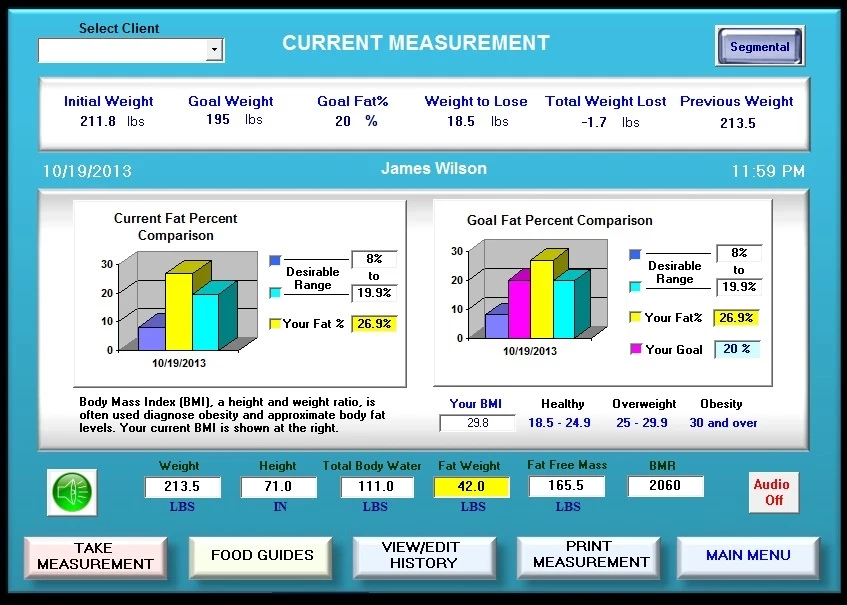Click TAKE MEASUREMENT button
847x605 pixels.
pyautogui.click(x=96, y=556)
